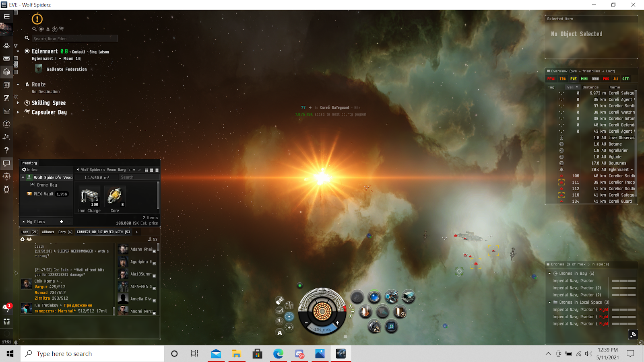Screen dimensions: 644x362
Task: Click in the Search New Eden field
Action: 74,39
